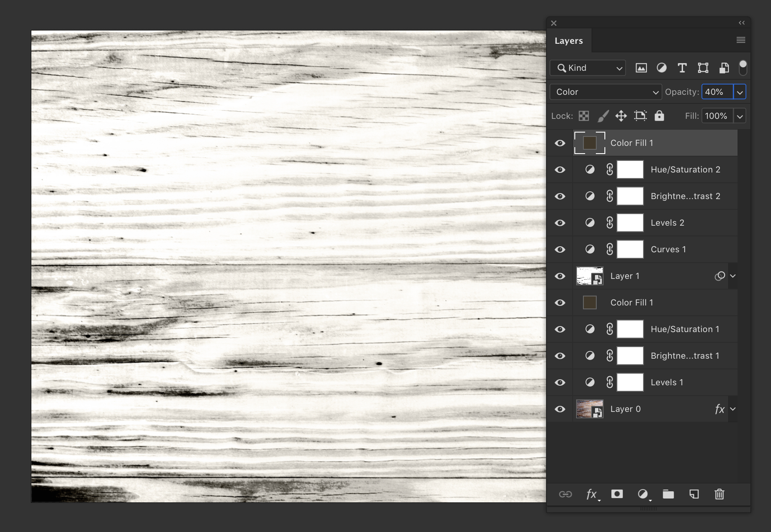The width and height of the screenshot is (771, 532).
Task: Click the Layer 1 smart object thumbnail
Action: point(590,276)
